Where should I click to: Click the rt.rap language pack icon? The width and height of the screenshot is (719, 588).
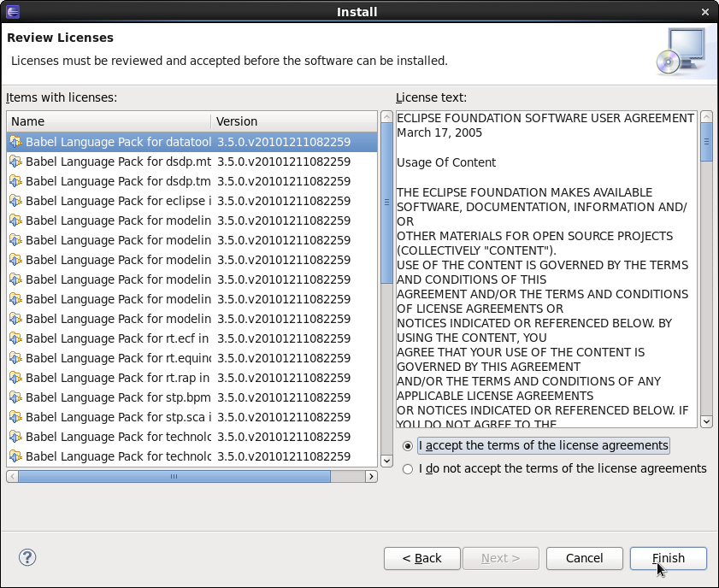15,378
